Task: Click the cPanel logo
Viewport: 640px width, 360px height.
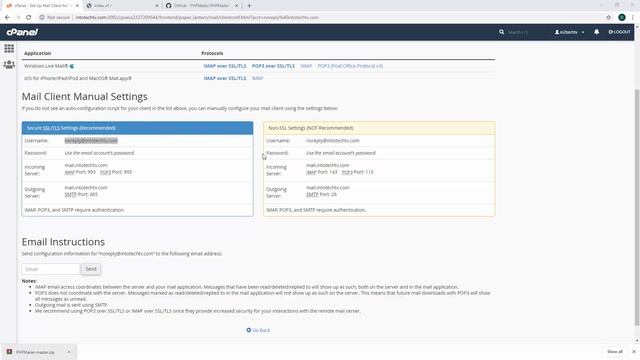Action: (x=22, y=32)
